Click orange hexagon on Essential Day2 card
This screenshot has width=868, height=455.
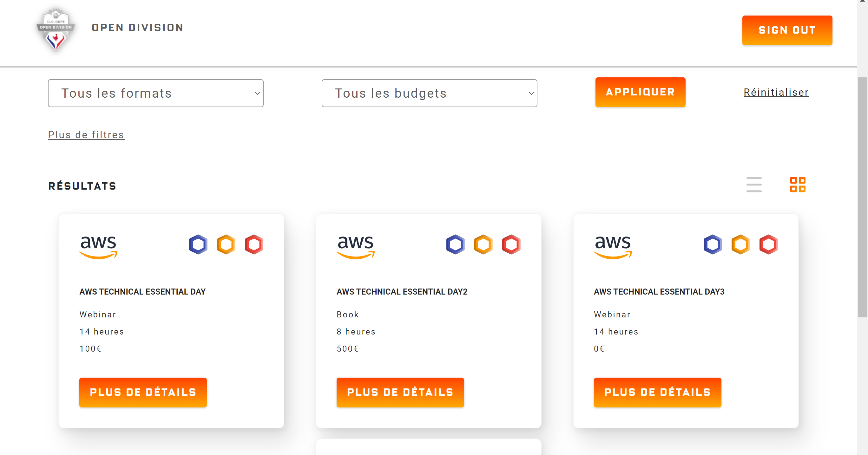coord(483,244)
